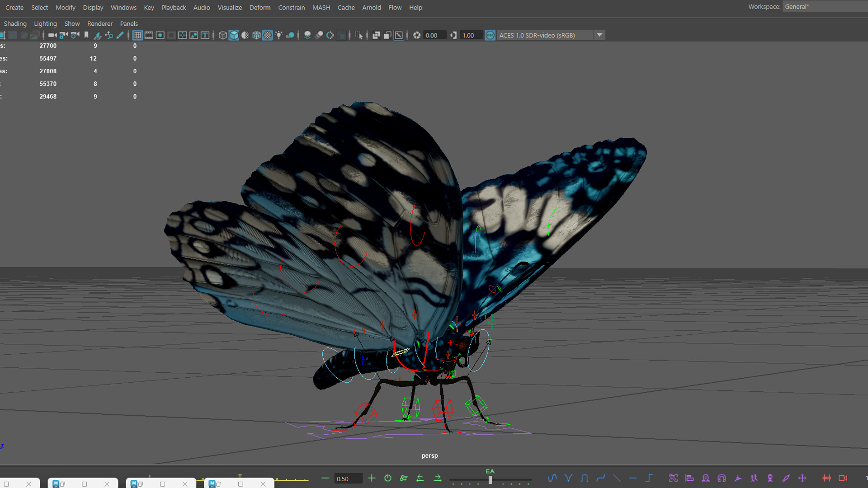The width and height of the screenshot is (868, 488).
Task: Click the use all lights bulb icon
Action: click(279, 35)
